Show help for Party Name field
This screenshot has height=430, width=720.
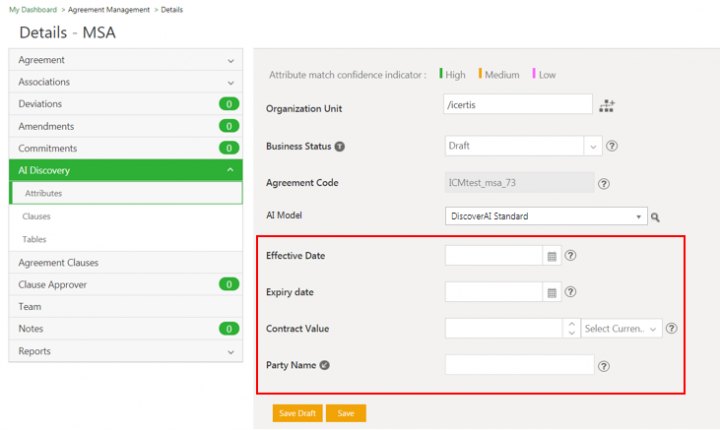point(604,366)
